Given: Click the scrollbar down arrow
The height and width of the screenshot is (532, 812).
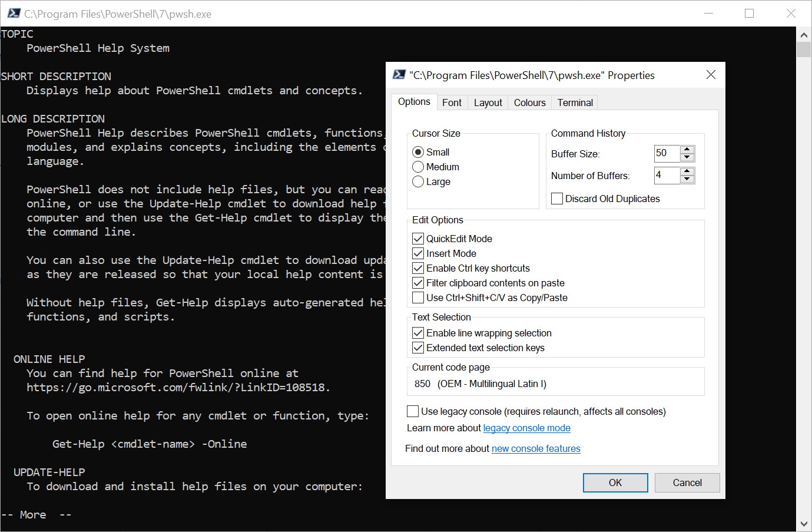Looking at the screenshot, I should 805,523.
